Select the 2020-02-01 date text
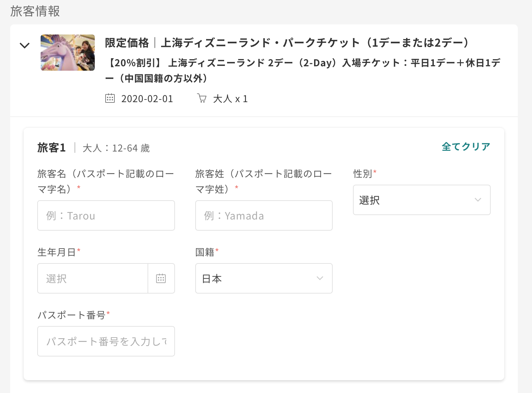The width and height of the screenshot is (532, 393). point(147,99)
